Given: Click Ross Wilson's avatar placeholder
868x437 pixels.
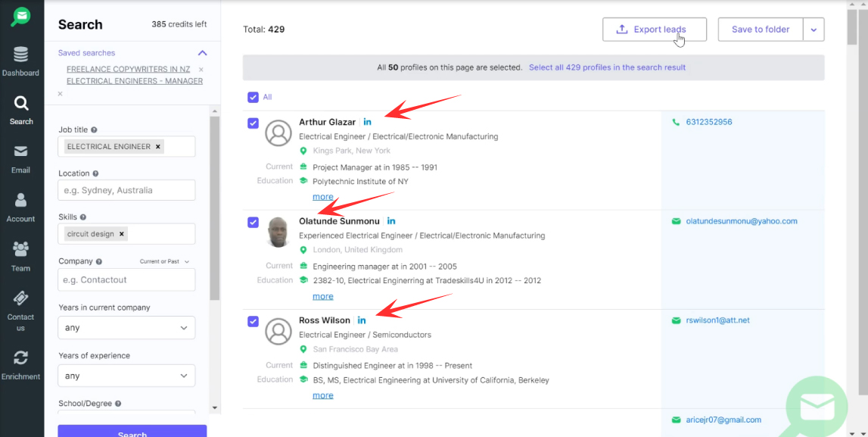Looking at the screenshot, I should point(278,331).
